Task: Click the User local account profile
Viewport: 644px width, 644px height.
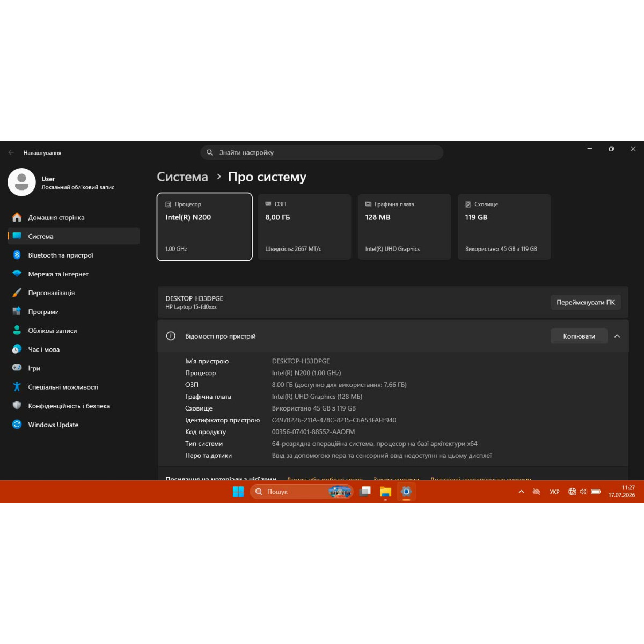Action: pyautogui.click(x=62, y=182)
